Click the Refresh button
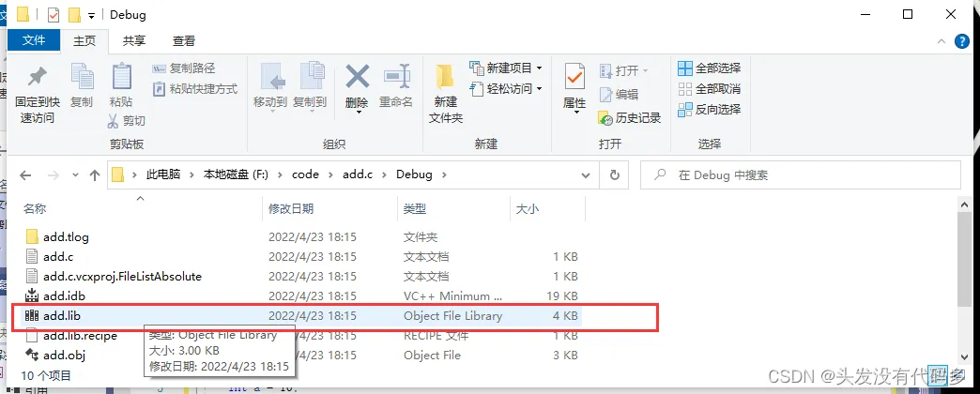This screenshot has height=394, width=980. click(x=614, y=175)
